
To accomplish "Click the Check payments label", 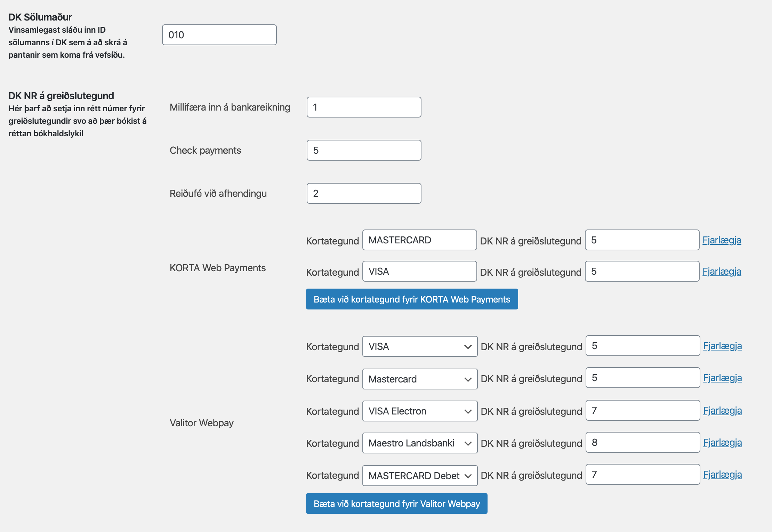I will (x=206, y=150).
